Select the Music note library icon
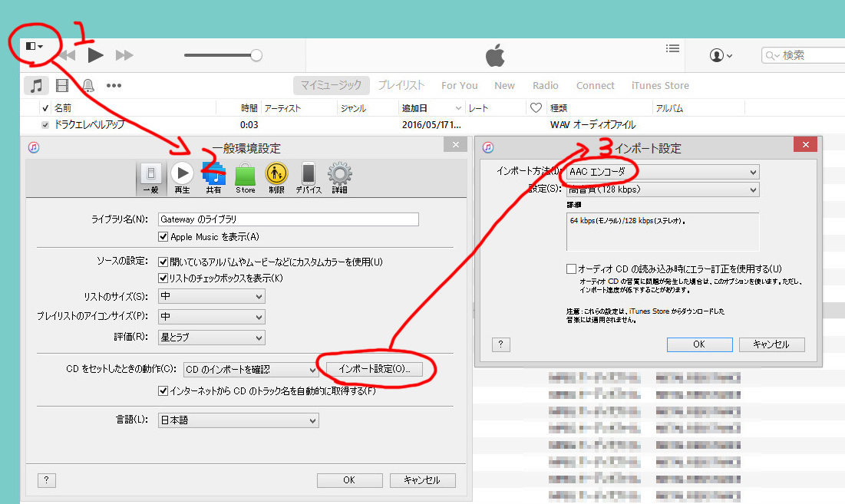Screen dimensions: 845x504 (36, 85)
